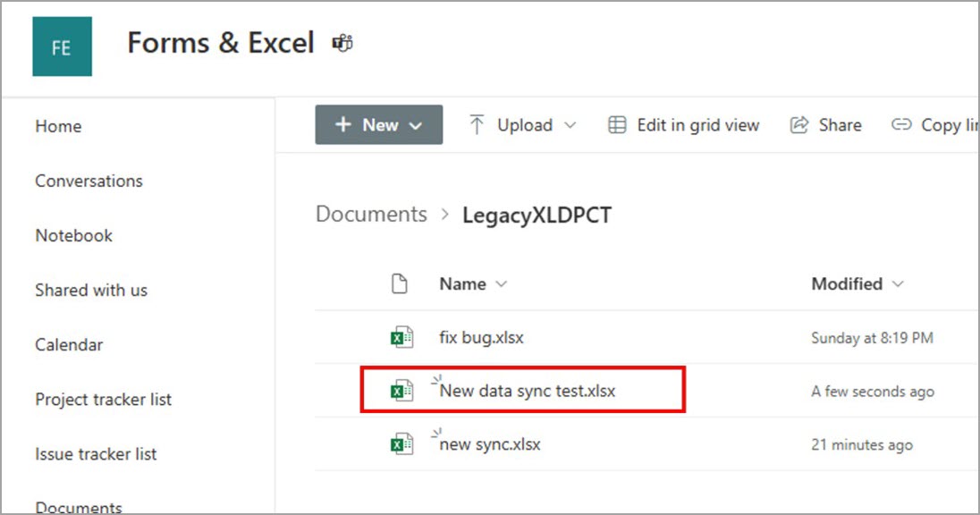Viewport: 980px width, 515px height.
Task: Click the Excel icon for fix bug.xlsx
Action: point(401,338)
